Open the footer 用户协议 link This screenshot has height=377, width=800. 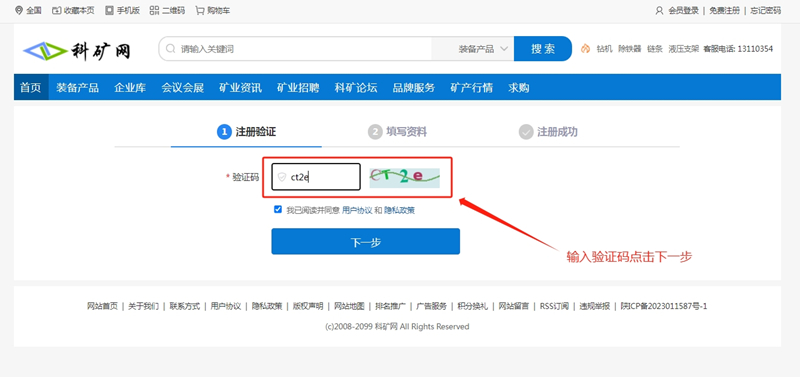[x=226, y=306]
